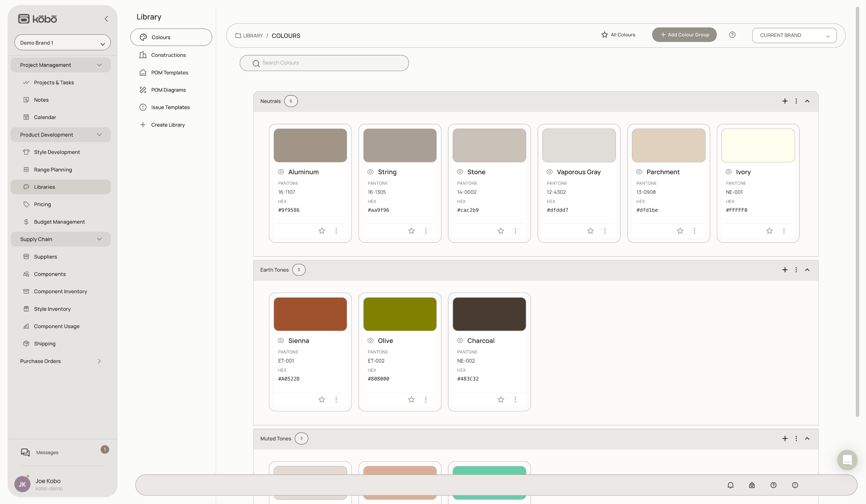The image size is (866, 504).
Task: Toggle visibility eye icon on Vaporous Gray
Action: pos(549,172)
